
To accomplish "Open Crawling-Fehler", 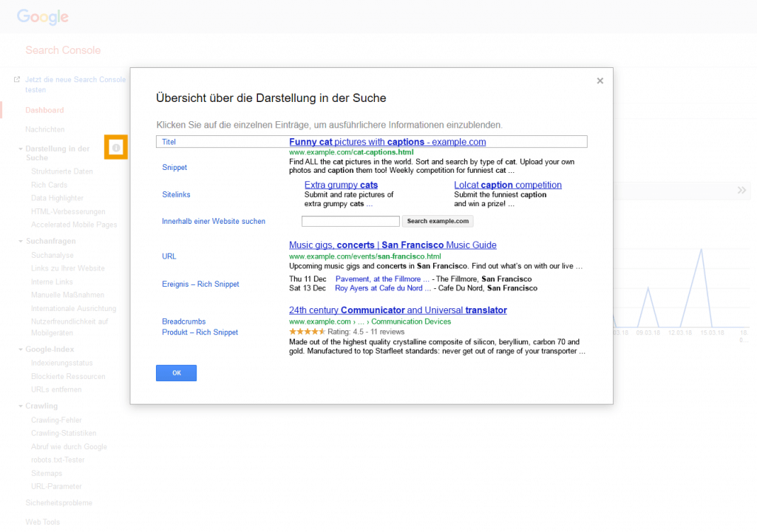I will point(56,420).
